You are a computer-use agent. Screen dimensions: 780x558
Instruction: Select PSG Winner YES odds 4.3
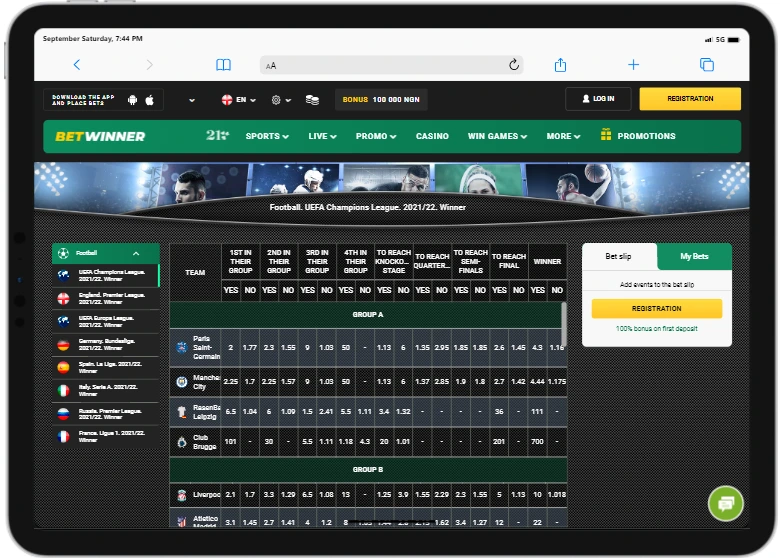pyautogui.click(x=537, y=348)
